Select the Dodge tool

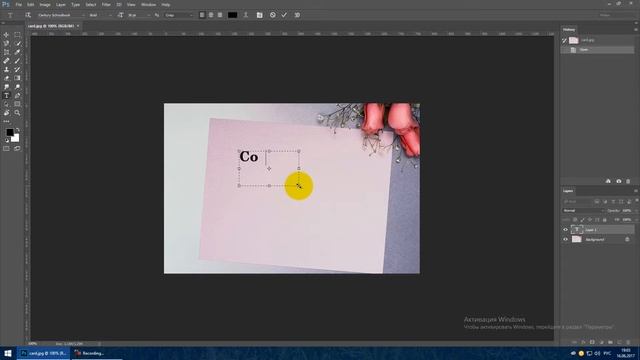[17, 87]
